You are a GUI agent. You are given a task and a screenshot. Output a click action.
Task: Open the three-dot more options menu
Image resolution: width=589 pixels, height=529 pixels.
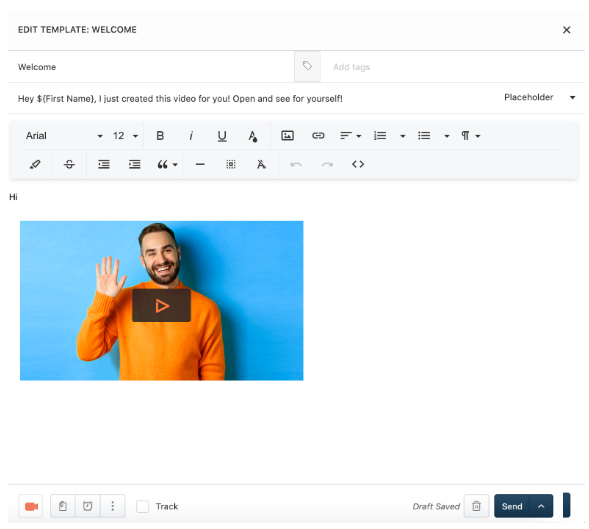click(112, 506)
